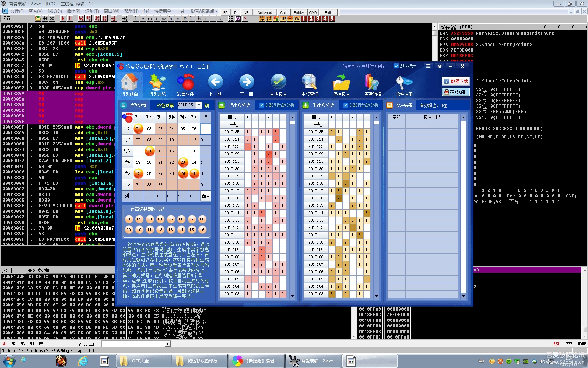Open the 行列组合 home icon
The height and width of the screenshot is (368, 588).
129,84
